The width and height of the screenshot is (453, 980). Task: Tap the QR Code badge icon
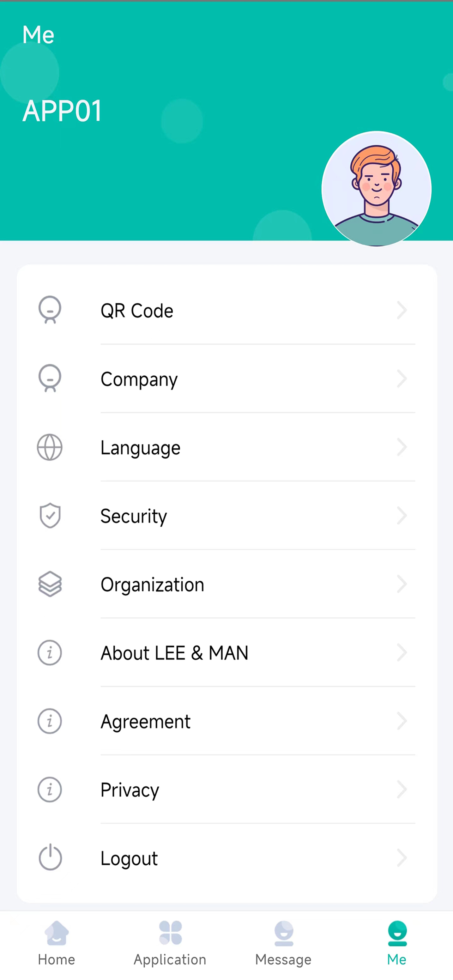coord(50,310)
